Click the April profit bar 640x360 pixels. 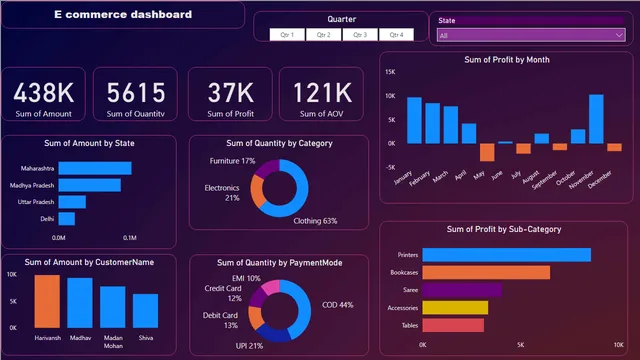coord(469,133)
